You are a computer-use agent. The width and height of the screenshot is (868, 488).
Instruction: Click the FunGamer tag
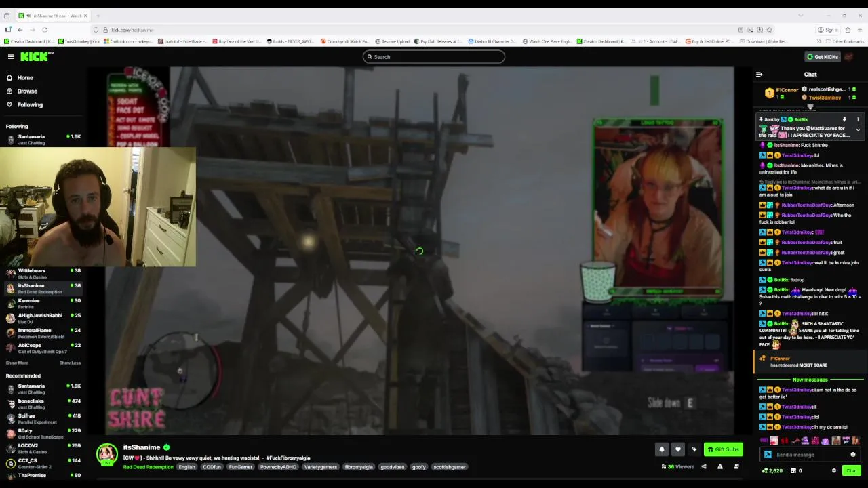tap(241, 467)
